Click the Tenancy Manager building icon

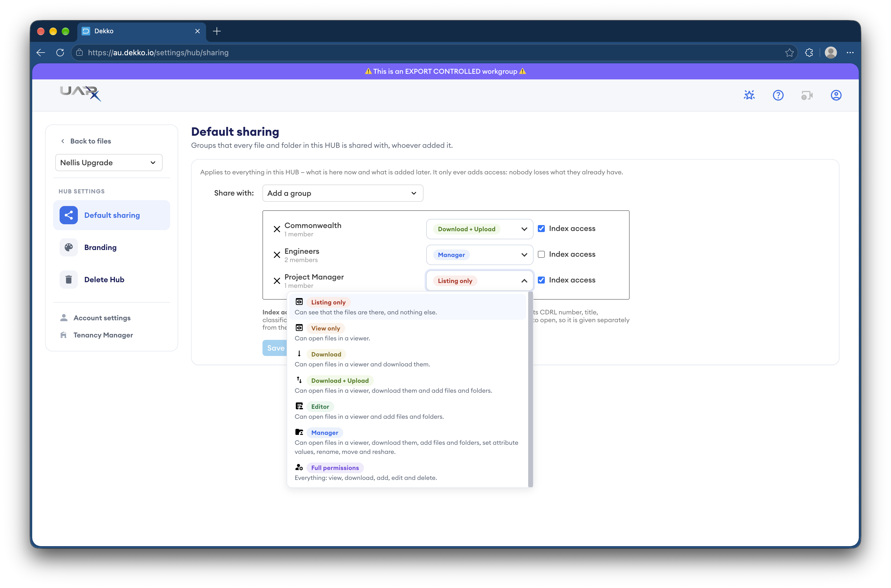click(63, 335)
